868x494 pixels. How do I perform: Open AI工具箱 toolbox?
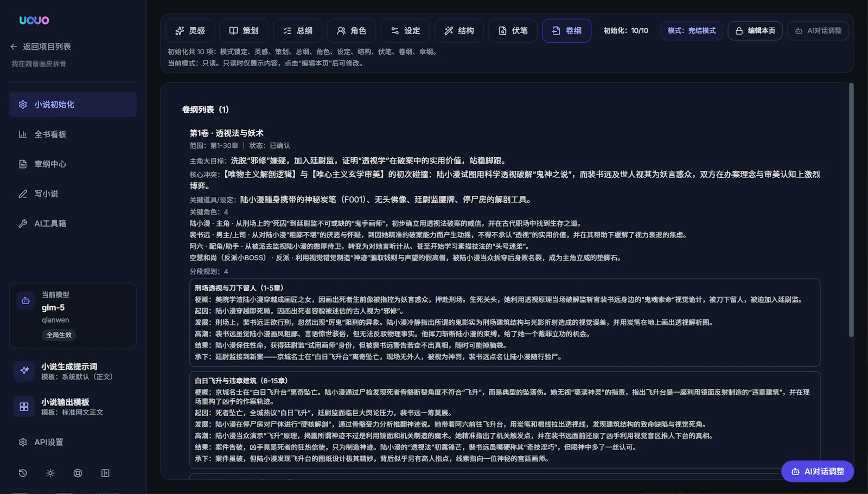click(x=73, y=223)
